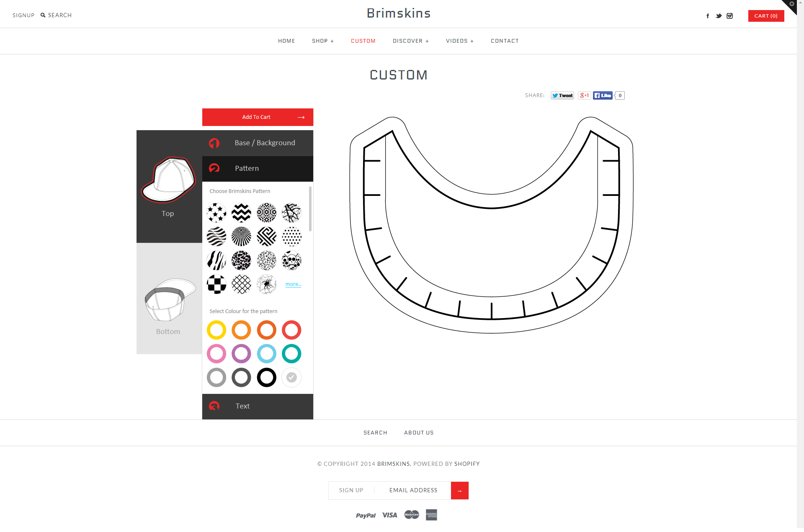Choose the geometric maze pattern
This screenshot has width=804, height=532.
tap(267, 236)
